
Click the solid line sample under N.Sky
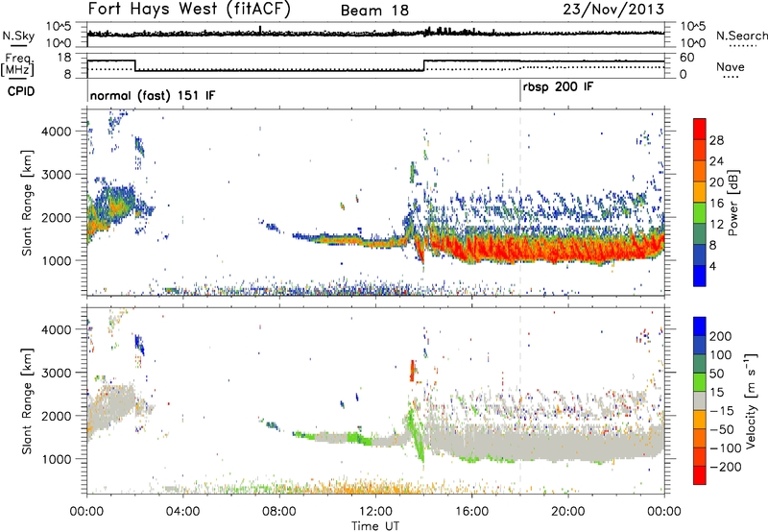pyautogui.click(x=18, y=45)
